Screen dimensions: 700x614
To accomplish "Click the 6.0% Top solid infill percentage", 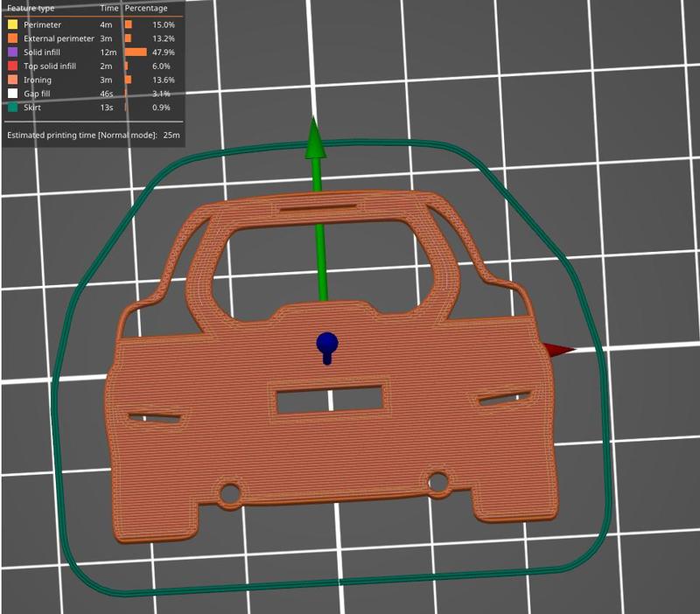I will click(161, 66).
